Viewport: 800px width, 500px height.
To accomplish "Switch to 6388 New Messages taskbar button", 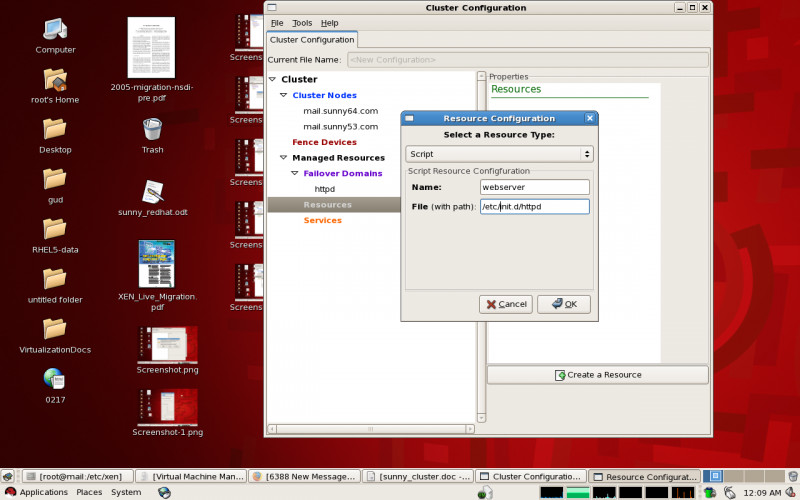I will coord(305,477).
